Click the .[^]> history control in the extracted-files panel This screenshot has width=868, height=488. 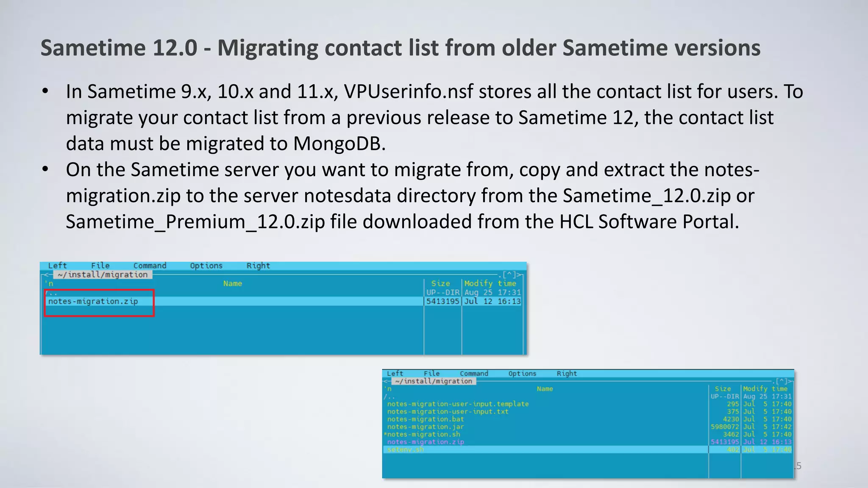pyautogui.click(x=782, y=381)
